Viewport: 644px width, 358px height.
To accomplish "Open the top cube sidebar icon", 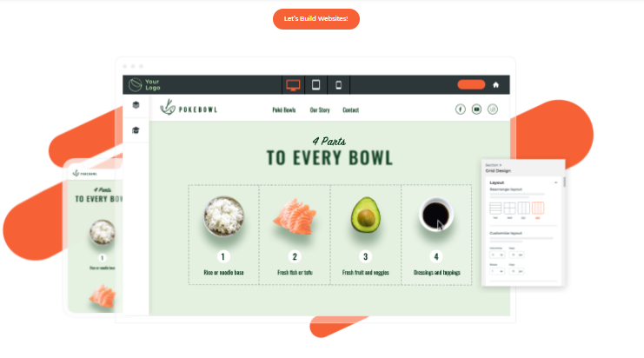I will (x=136, y=104).
